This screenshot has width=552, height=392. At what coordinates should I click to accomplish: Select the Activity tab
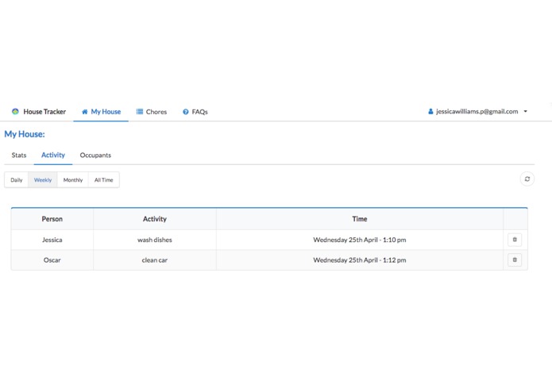click(x=53, y=155)
